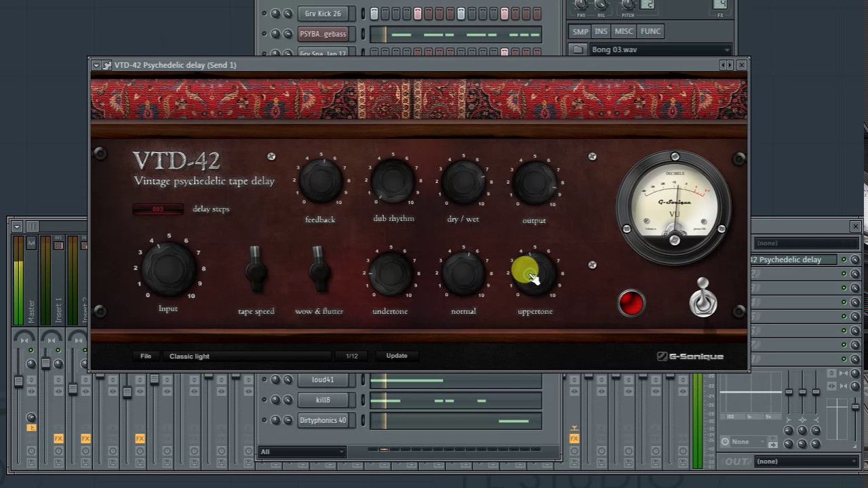Click the feedback knob in VTD-42
The width and height of the screenshot is (868, 488).
(x=321, y=181)
